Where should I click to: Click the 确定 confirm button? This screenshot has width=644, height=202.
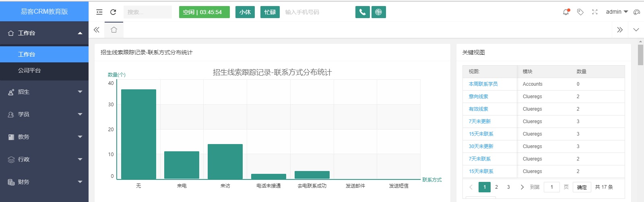[x=582, y=187]
